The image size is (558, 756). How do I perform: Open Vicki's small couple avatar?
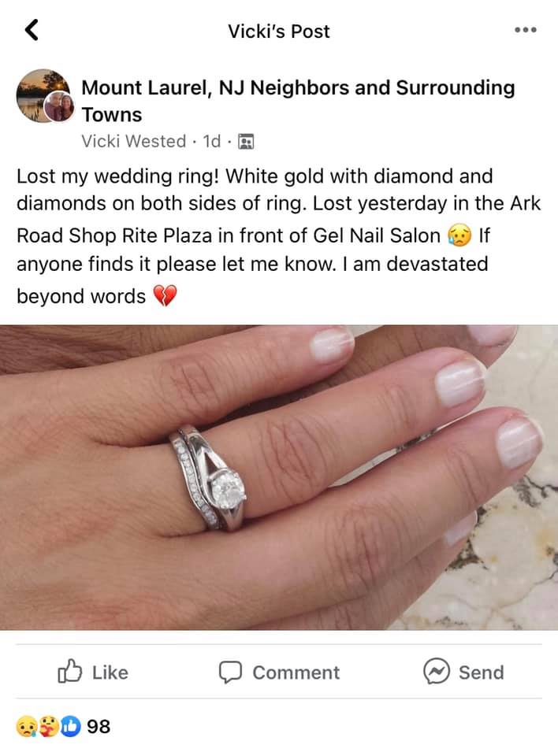[59, 106]
